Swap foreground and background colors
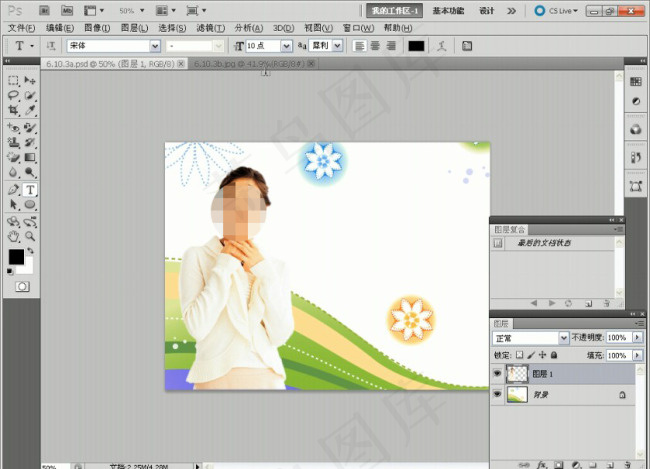Viewport: 650px width, 469px height. [30, 251]
